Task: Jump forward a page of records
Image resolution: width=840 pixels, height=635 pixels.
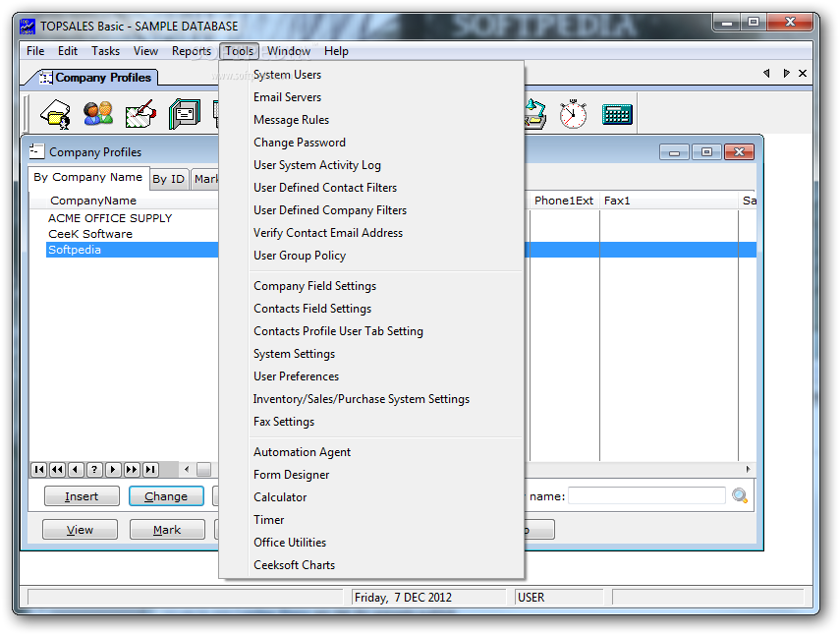Action: tap(132, 470)
